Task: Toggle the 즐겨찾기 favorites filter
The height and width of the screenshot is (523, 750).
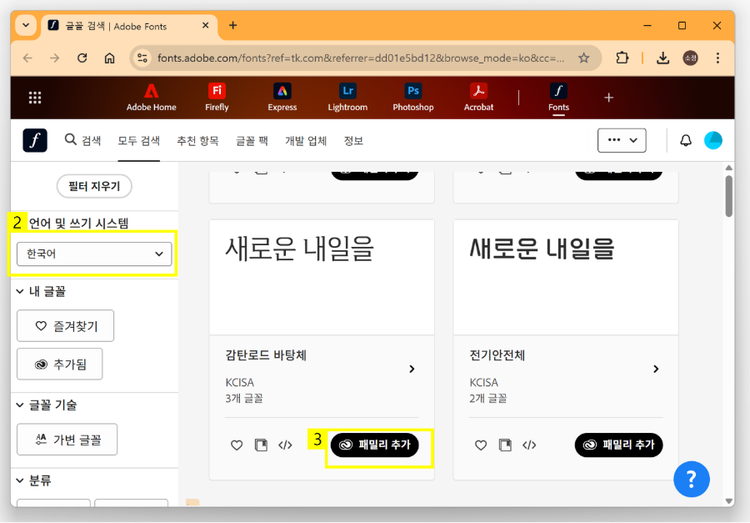Action: pyautogui.click(x=66, y=325)
